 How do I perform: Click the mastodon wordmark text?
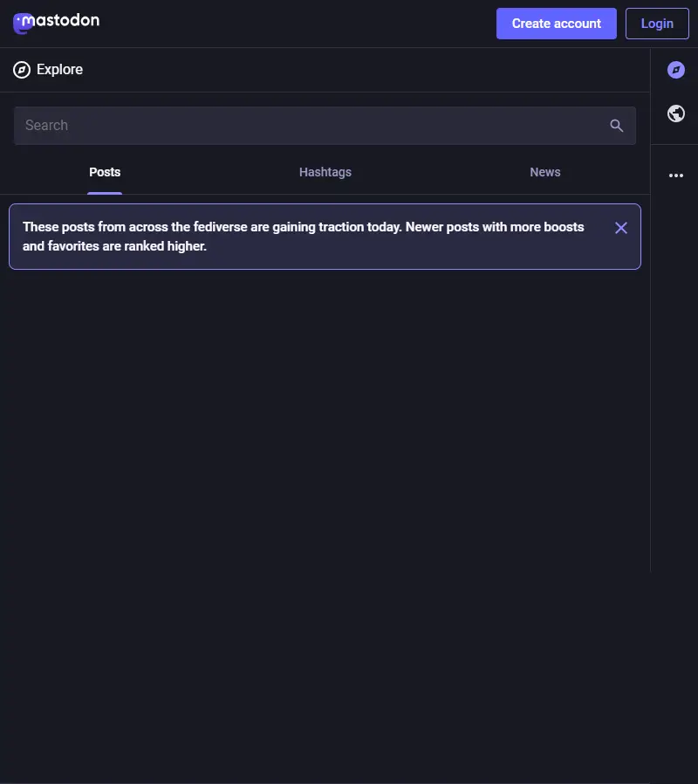(x=61, y=20)
